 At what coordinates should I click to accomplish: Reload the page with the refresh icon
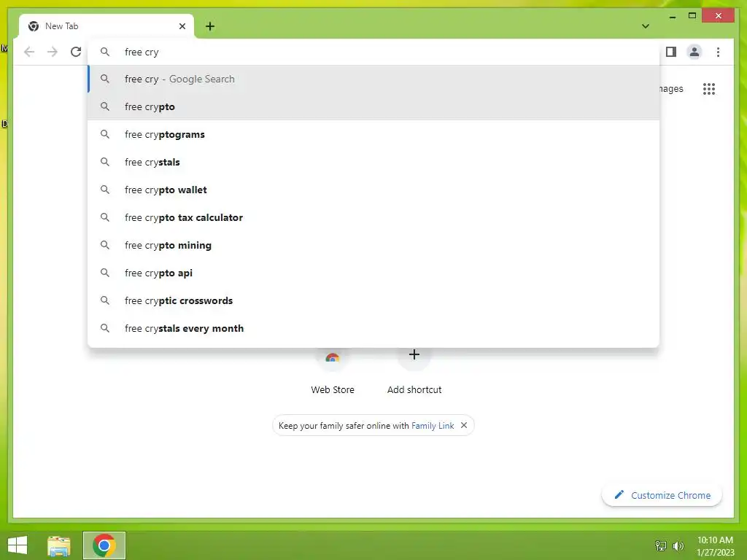tap(76, 52)
